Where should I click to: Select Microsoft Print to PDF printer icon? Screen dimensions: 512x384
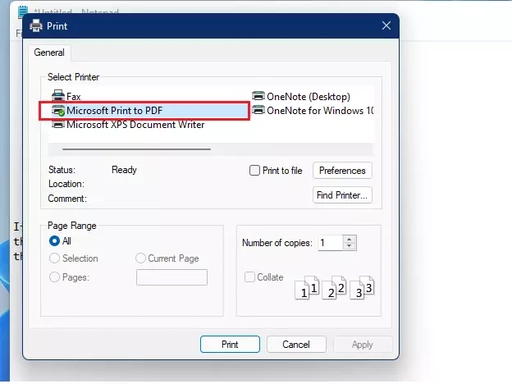(58, 110)
